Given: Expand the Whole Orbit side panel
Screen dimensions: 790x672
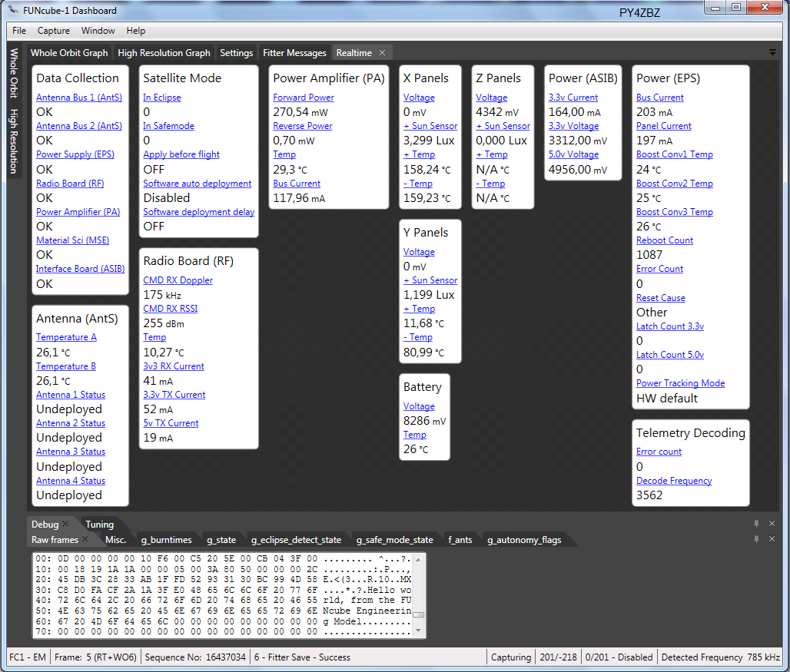Looking at the screenshot, I should tap(14, 74).
